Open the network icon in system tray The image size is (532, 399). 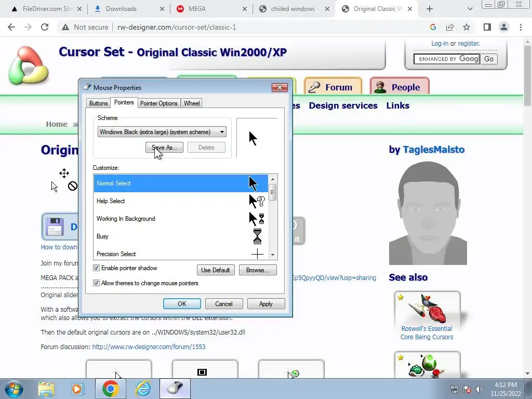pyautogui.click(x=454, y=389)
